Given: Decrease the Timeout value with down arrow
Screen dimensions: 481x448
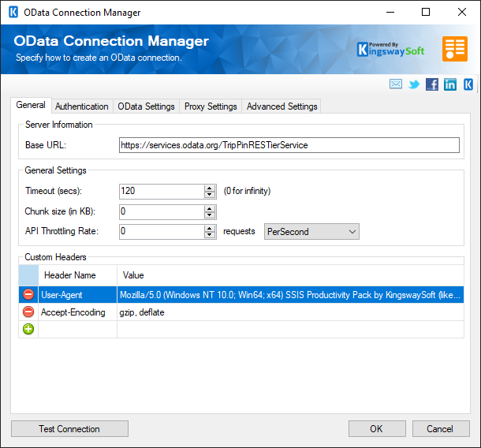Looking at the screenshot, I should pyautogui.click(x=210, y=195).
